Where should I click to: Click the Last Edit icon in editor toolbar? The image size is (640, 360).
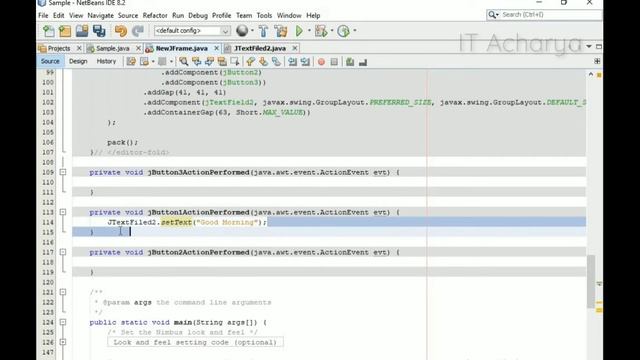[x=131, y=62]
